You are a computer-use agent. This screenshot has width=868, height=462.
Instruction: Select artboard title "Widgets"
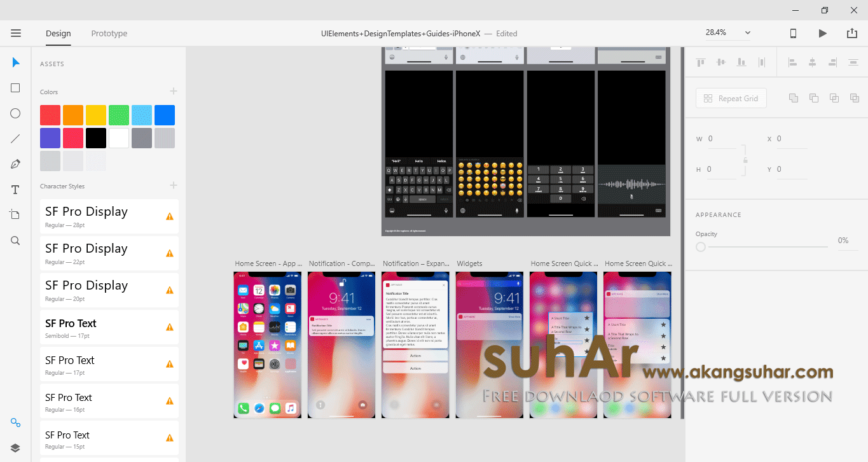click(469, 263)
